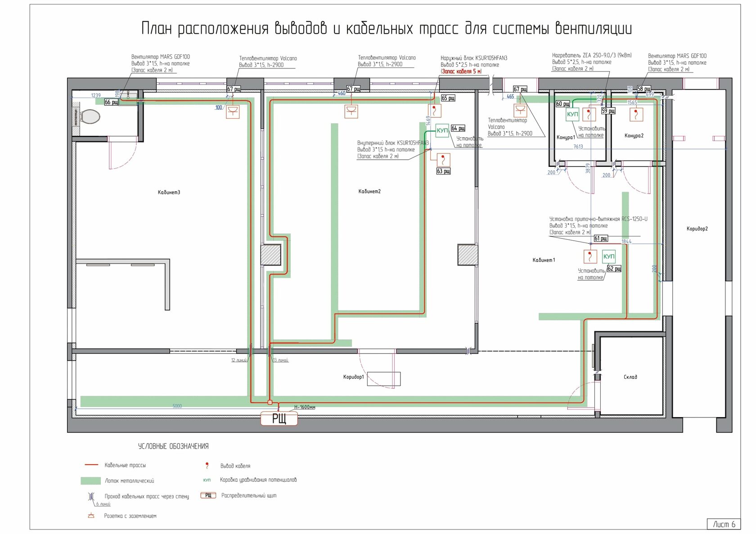Click the cable outlet symbol in the legend
The width and height of the screenshot is (756, 534).
coord(207,466)
